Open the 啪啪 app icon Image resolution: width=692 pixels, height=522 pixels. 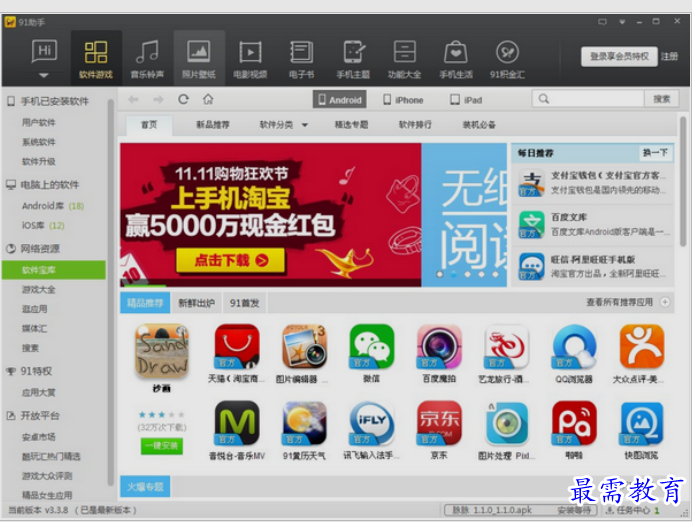tap(574, 423)
